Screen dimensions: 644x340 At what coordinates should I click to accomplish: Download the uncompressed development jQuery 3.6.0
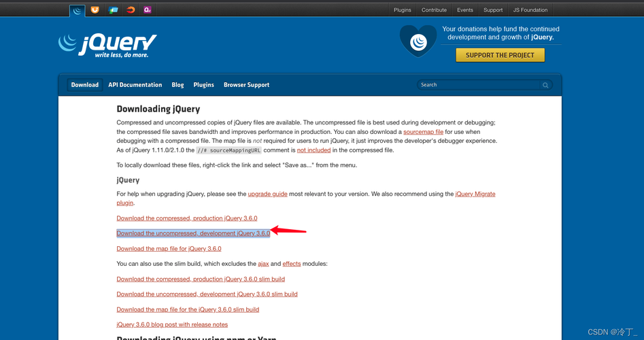193,233
